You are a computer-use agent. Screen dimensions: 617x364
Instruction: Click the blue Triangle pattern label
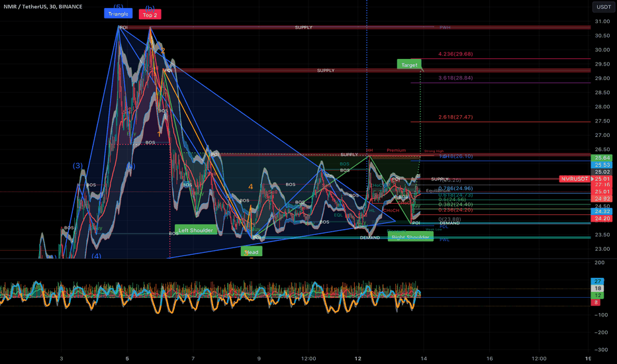tap(118, 14)
